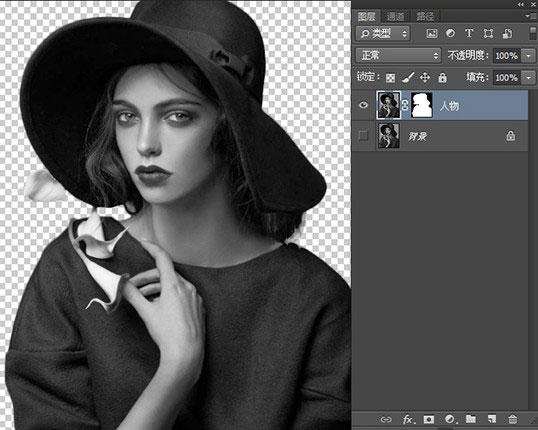Open the opacity slider arrow
The height and width of the screenshot is (430, 538).
pyautogui.click(x=528, y=56)
